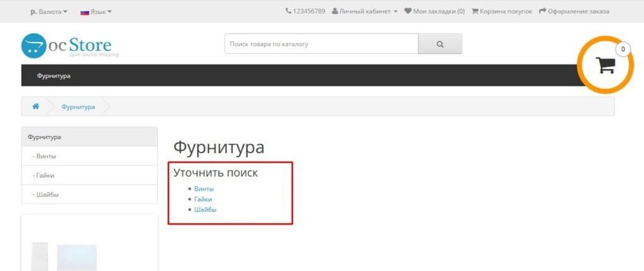This screenshot has height=271, width=644.
Task: Click Фурнитура breadcrumb link
Action: (78, 107)
